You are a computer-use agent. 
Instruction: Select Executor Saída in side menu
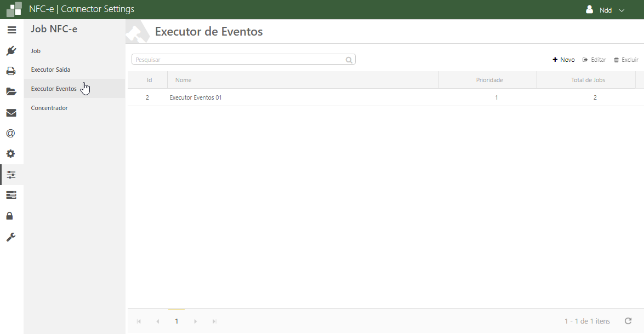50,70
